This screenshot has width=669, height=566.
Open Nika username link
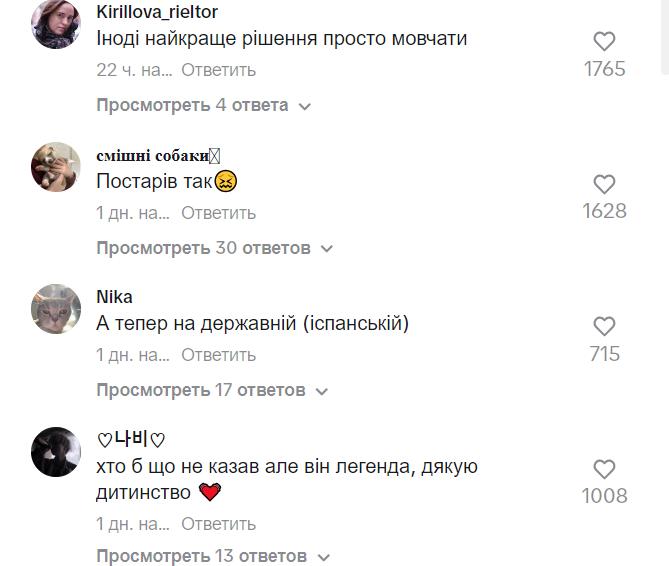(x=114, y=297)
